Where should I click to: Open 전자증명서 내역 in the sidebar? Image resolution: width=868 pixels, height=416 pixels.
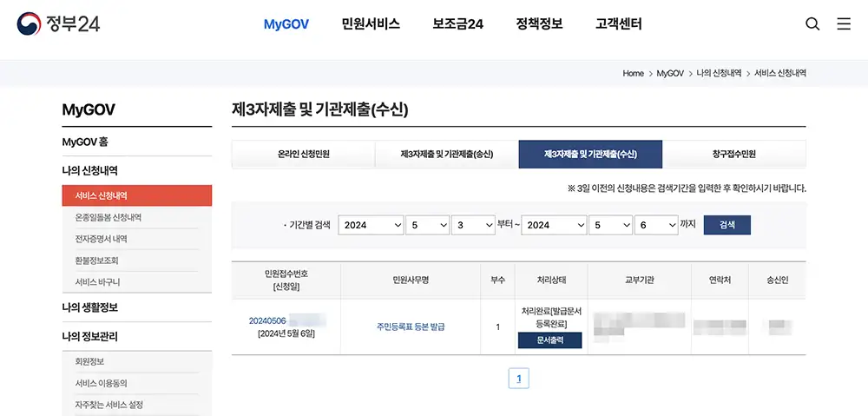pyautogui.click(x=102, y=239)
